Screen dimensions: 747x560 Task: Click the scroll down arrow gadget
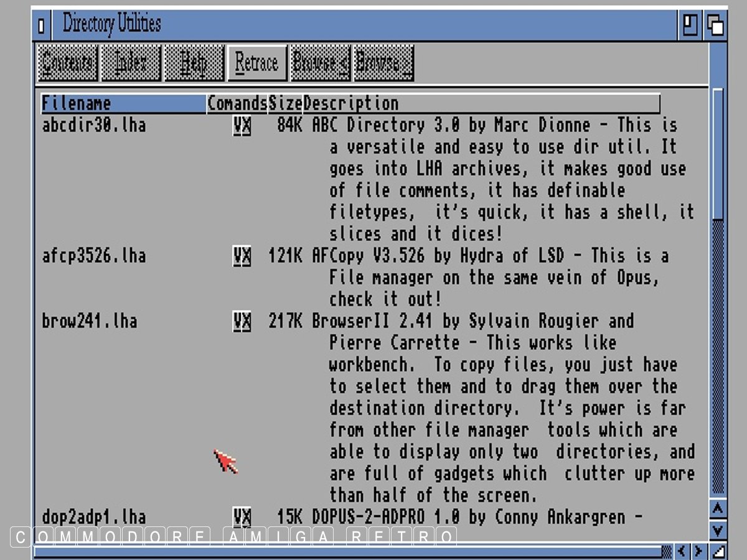[x=718, y=530]
